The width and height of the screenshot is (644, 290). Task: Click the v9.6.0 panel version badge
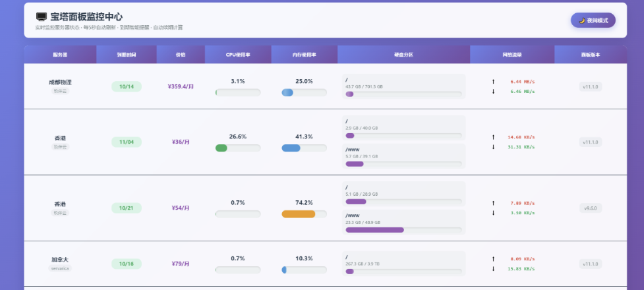(591, 208)
